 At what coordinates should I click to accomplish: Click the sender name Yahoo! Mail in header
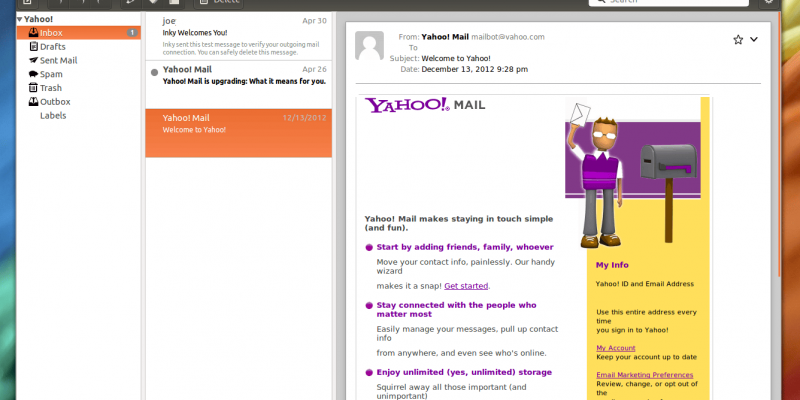445,37
